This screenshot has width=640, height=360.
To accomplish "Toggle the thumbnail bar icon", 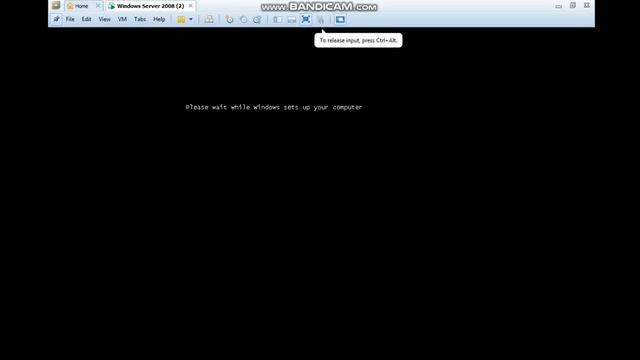I will (x=291, y=19).
